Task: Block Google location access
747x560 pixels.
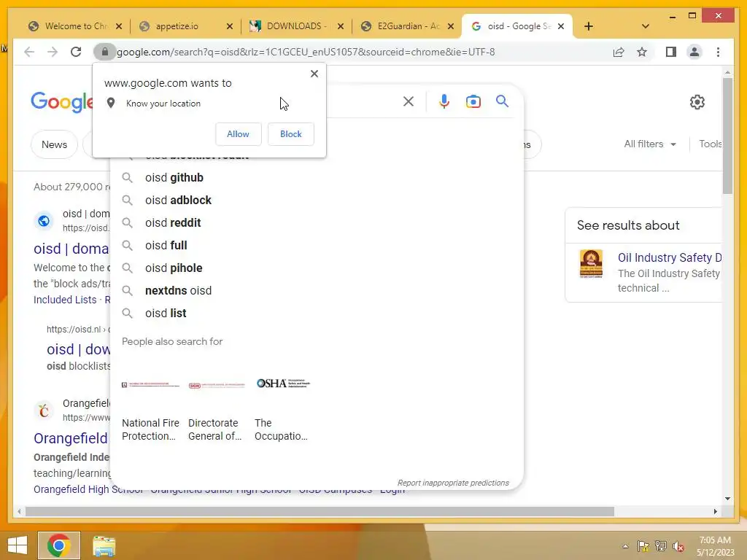Action: [x=290, y=134]
